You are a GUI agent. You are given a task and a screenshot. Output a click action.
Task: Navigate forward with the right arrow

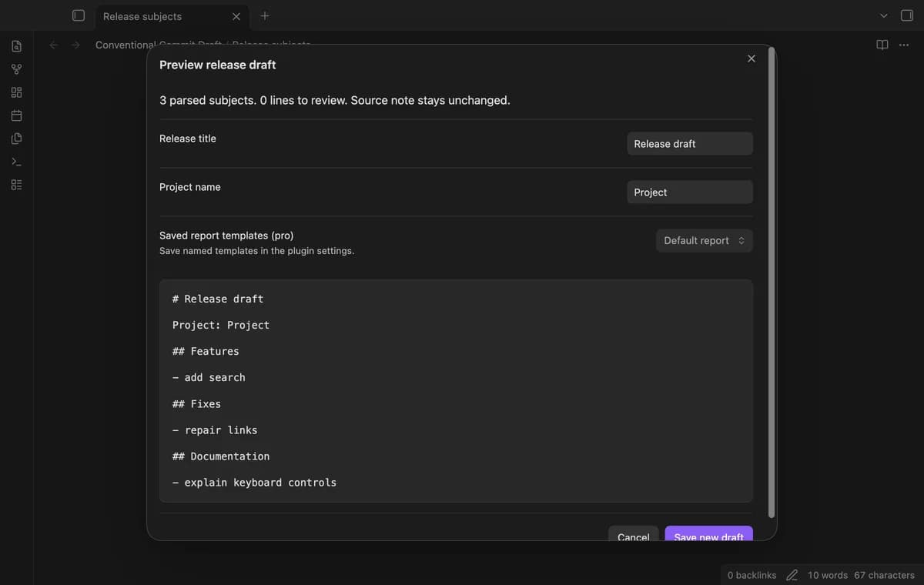click(x=75, y=45)
